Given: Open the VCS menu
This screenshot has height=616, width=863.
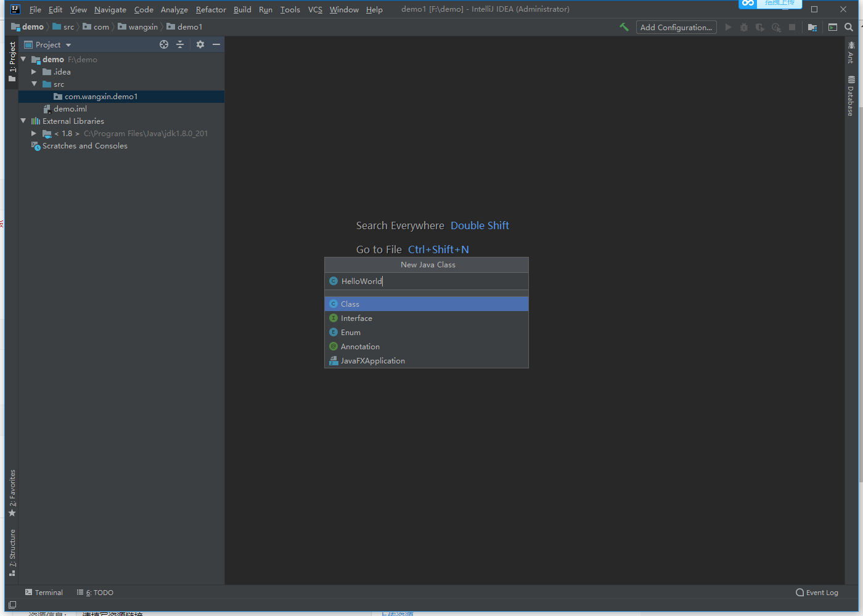Looking at the screenshot, I should click(315, 9).
